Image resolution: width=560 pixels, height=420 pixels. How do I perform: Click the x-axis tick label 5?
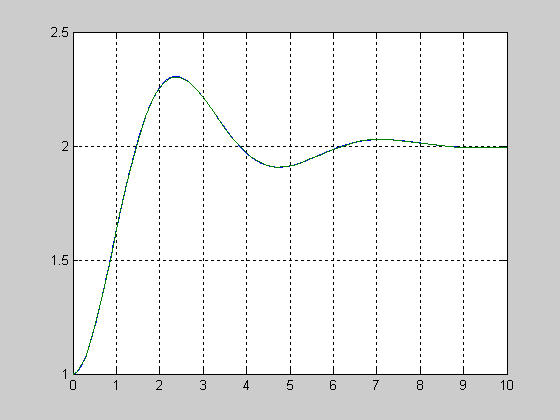[x=290, y=385]
